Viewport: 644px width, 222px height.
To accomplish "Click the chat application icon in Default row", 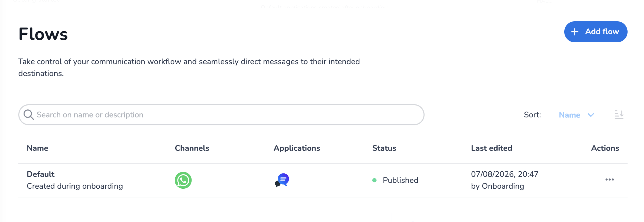I will tap(282, 180).
